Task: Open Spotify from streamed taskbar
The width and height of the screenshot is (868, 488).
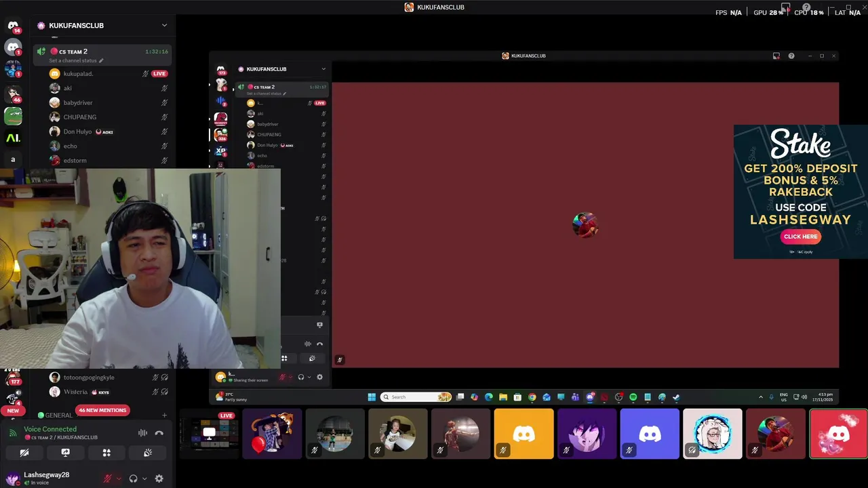Action: 633,397
